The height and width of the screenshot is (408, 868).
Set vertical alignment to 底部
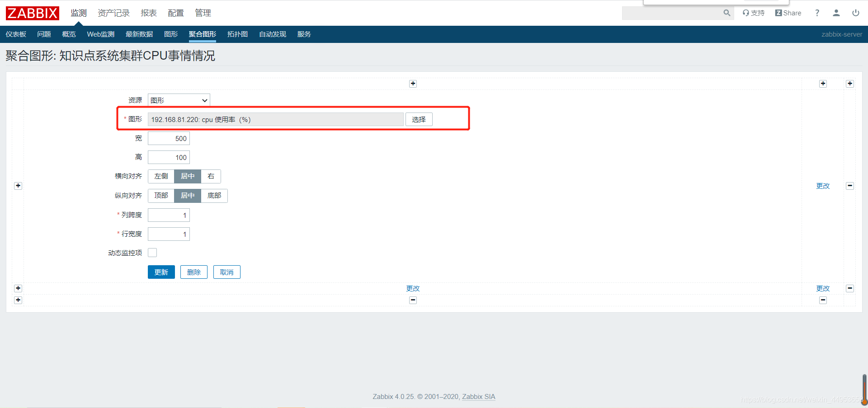[214, 196]
